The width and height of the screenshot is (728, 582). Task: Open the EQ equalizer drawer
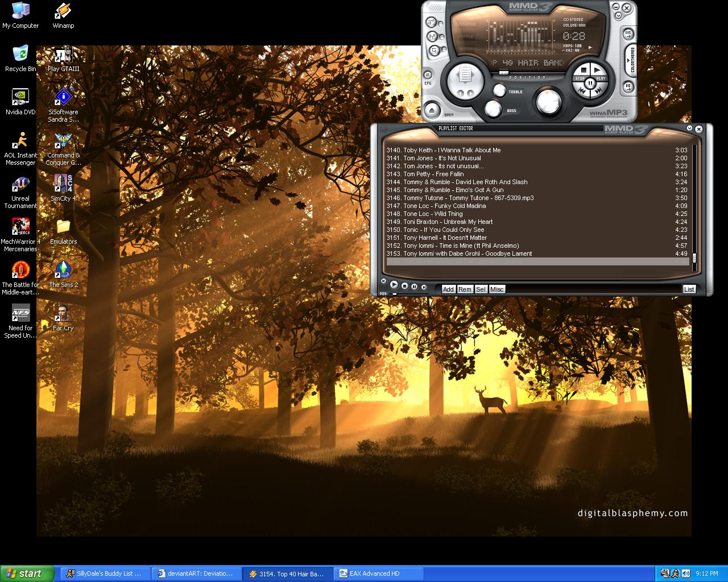628,87
